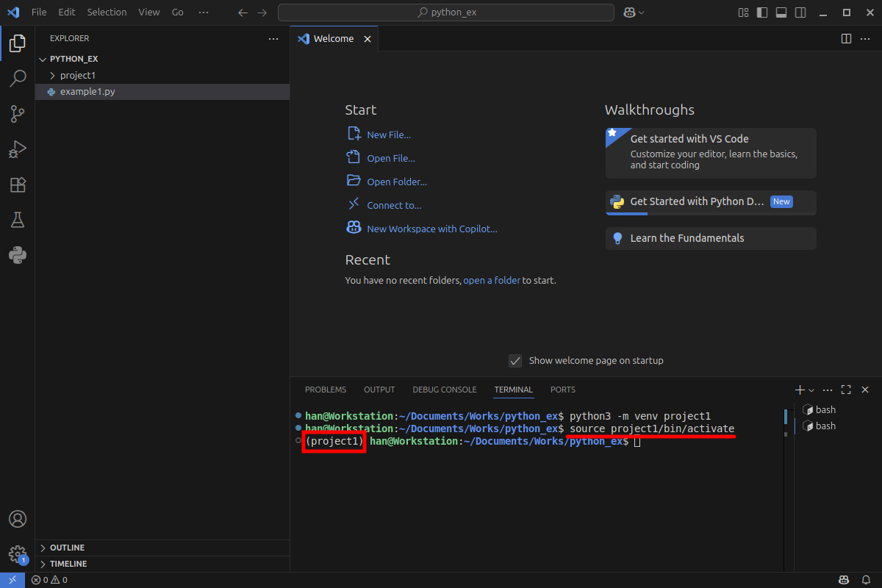Click the python_ex command center search box
Image resolution: width=882 pixels, height=588 pixels.
(446, 12)
